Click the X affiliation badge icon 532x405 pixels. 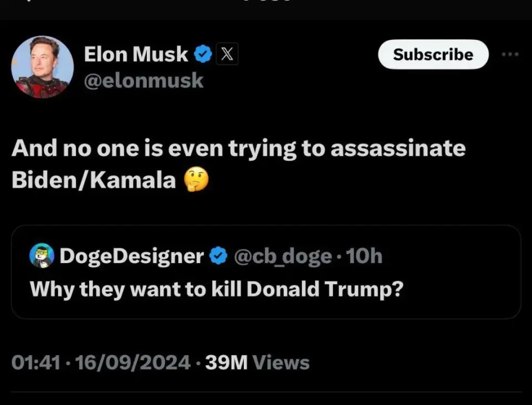click(227, 54)
